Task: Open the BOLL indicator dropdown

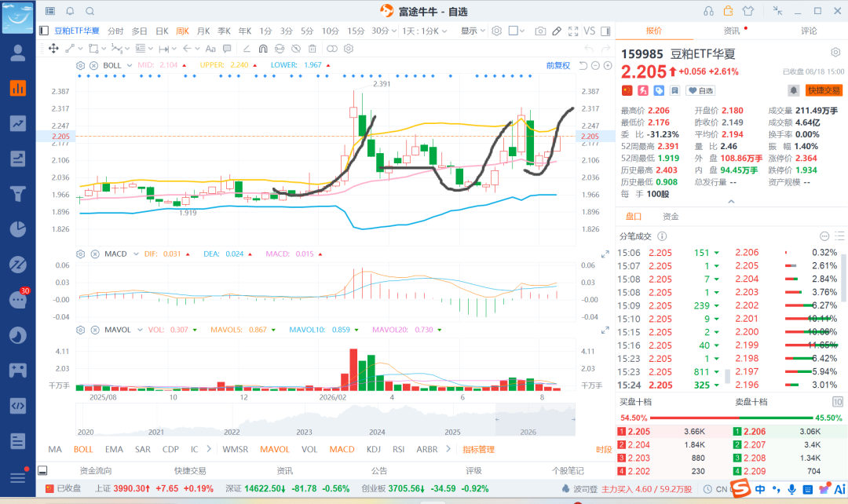Action: 130,65
